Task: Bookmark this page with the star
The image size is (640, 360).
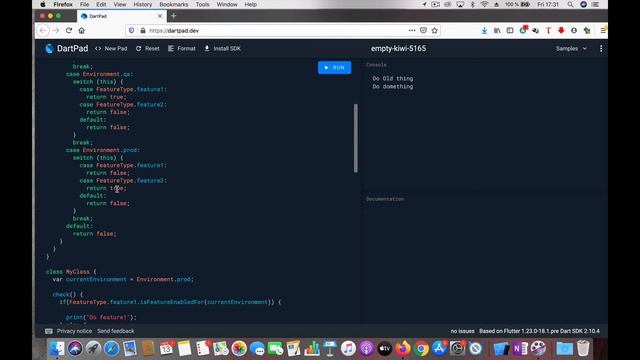Action: (435, 31)
